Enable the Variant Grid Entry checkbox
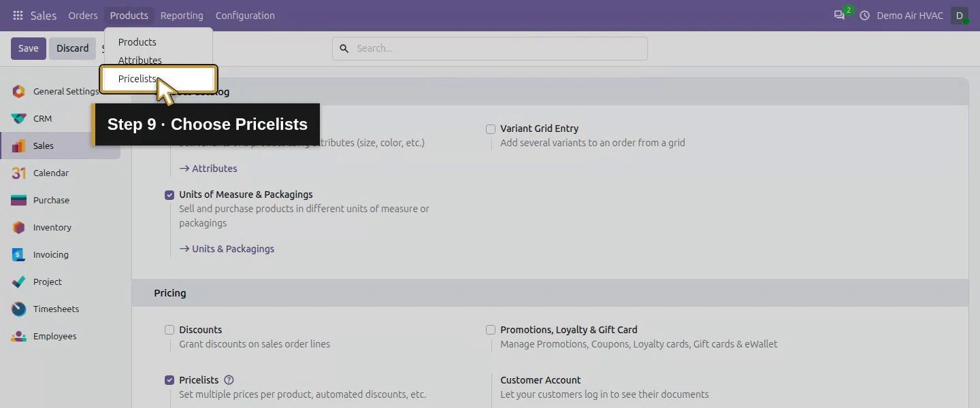 [491, 129]
